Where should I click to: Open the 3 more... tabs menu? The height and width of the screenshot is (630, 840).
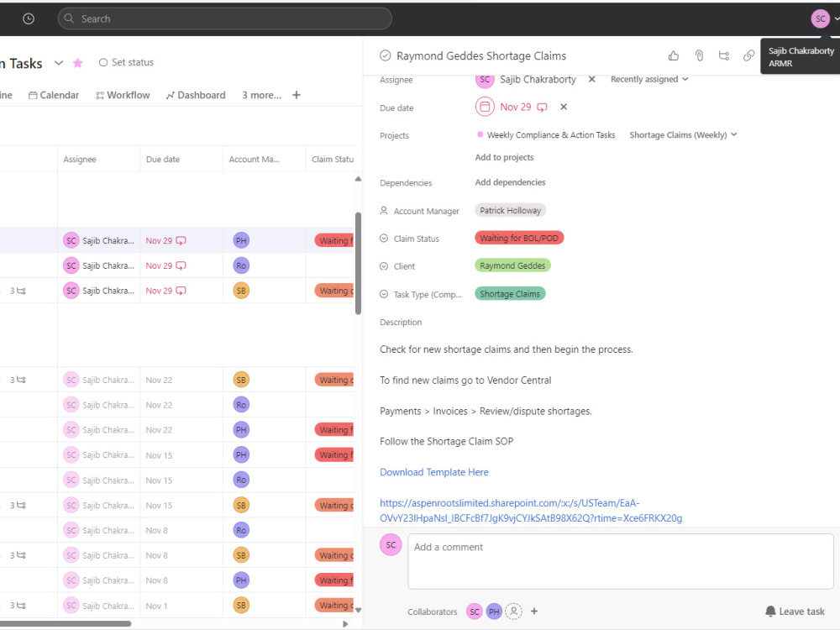pyautogui.click(x=261, y=95)
